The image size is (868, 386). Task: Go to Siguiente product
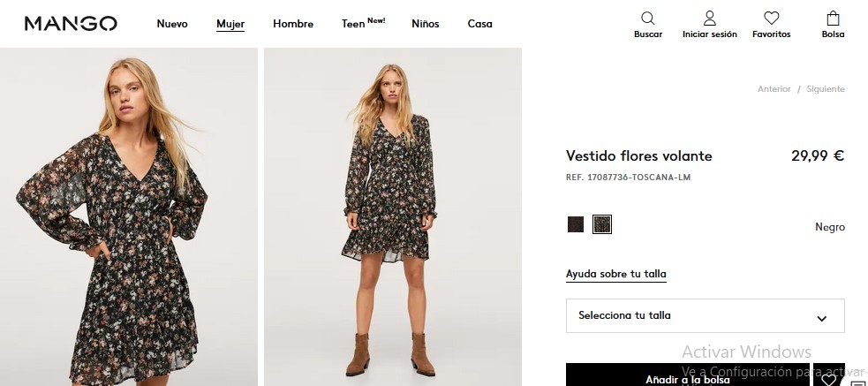pos(826,89)
